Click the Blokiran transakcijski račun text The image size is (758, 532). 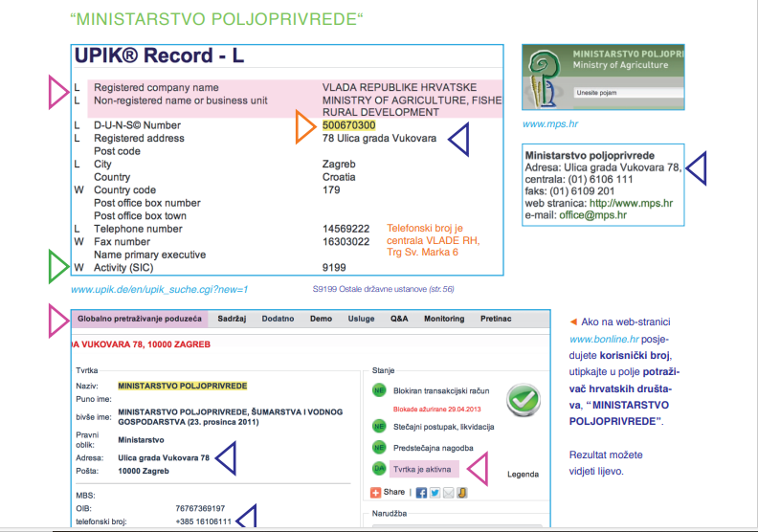tap(441, 391)
